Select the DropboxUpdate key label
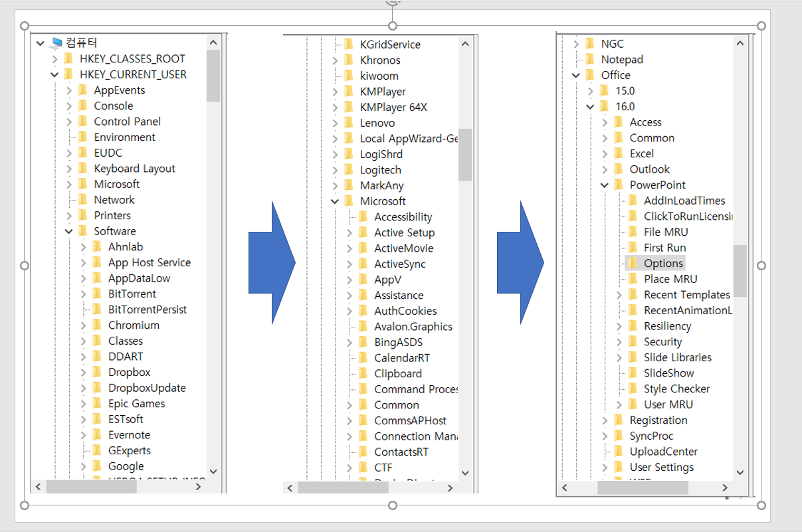This screenshot has height=532, width=802. point(147,388)
